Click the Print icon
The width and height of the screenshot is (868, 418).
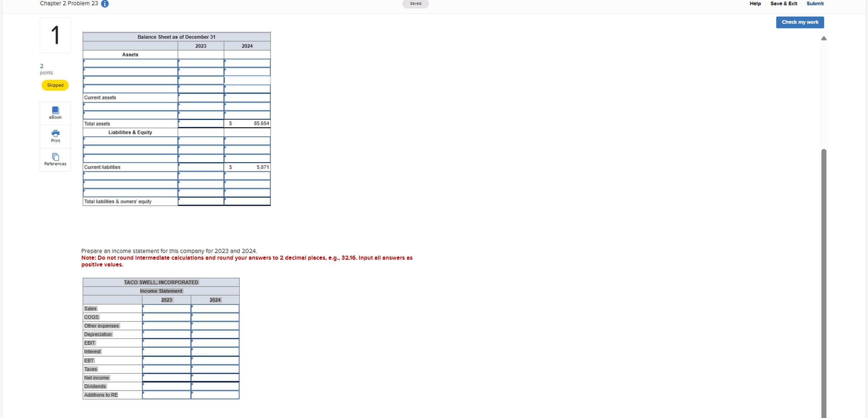(x=55, y=136)
